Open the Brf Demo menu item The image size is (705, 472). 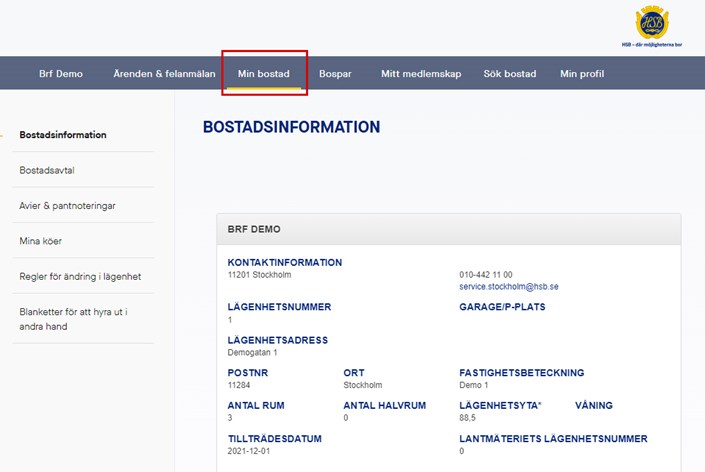click(61, 74)
